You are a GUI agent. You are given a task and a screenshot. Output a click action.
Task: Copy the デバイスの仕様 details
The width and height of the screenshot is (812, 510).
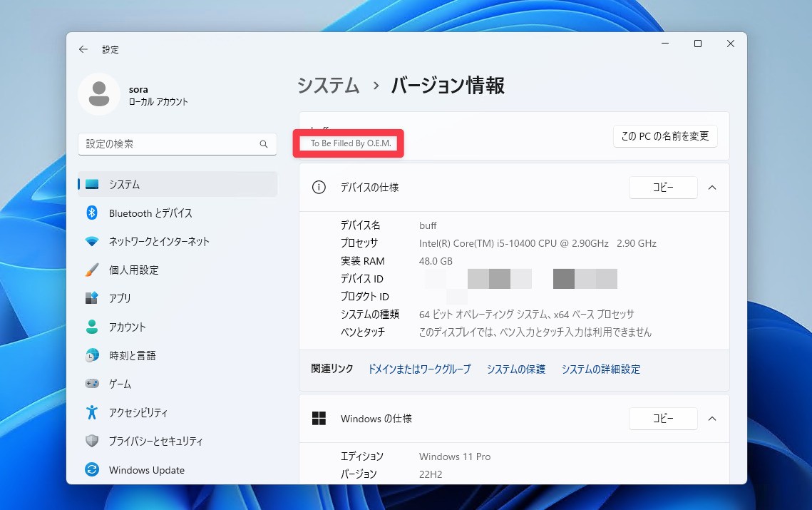pos(662,188)
